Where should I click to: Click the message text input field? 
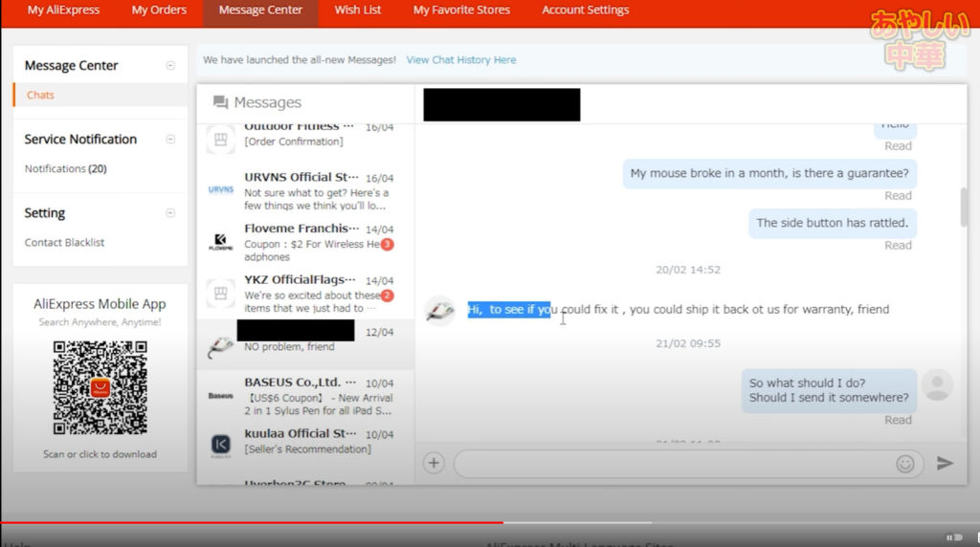click(x=670, y=464)
